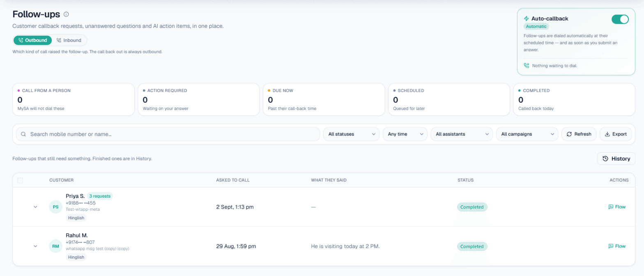
Task: Click the What They Said column header
Action: 329,180
